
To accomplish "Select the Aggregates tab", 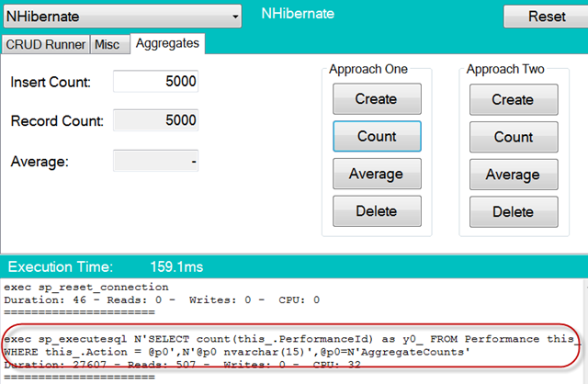I will pyautogui.click(x=167, y=43).
